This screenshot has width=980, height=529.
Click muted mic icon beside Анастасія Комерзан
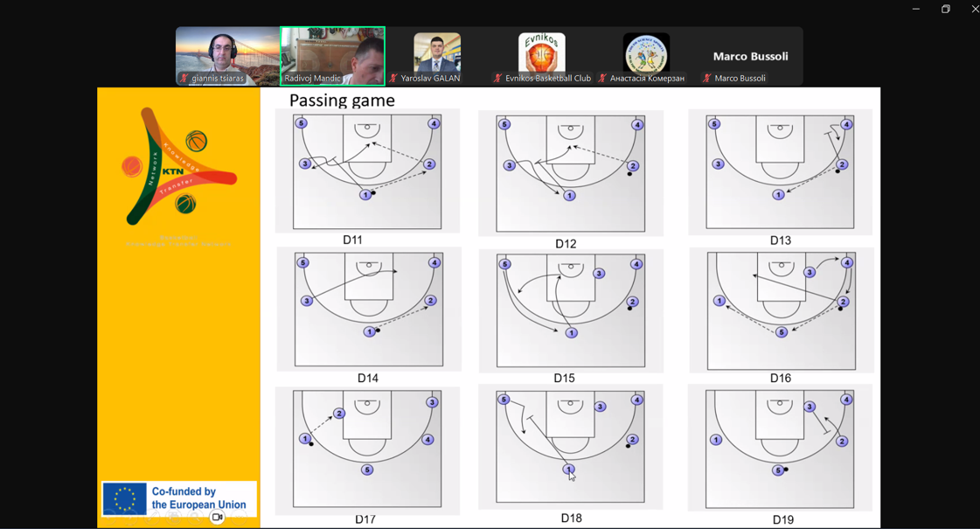point(602,79)
